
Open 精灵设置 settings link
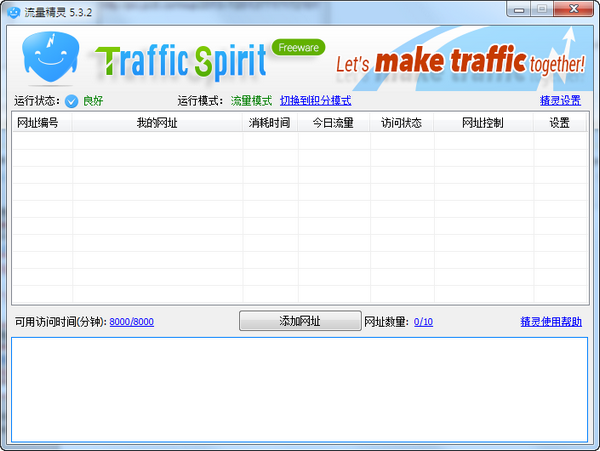point(560,101)
